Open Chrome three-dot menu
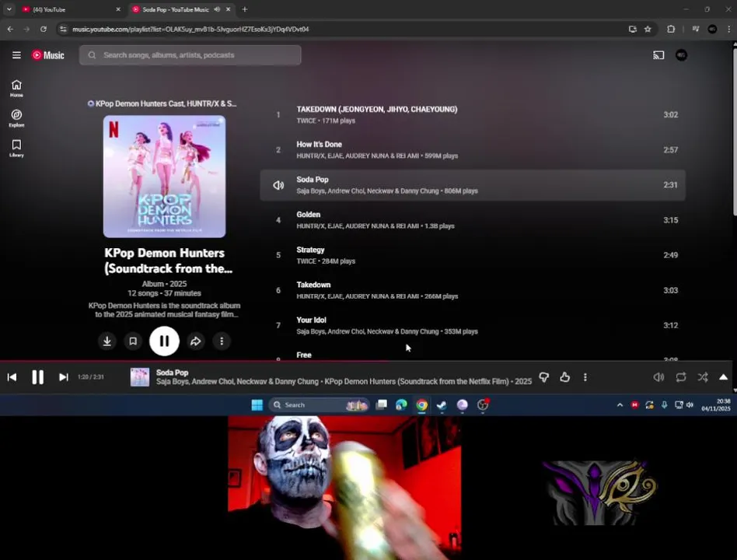This screenshot has height=560, width=737. (728, 29)
